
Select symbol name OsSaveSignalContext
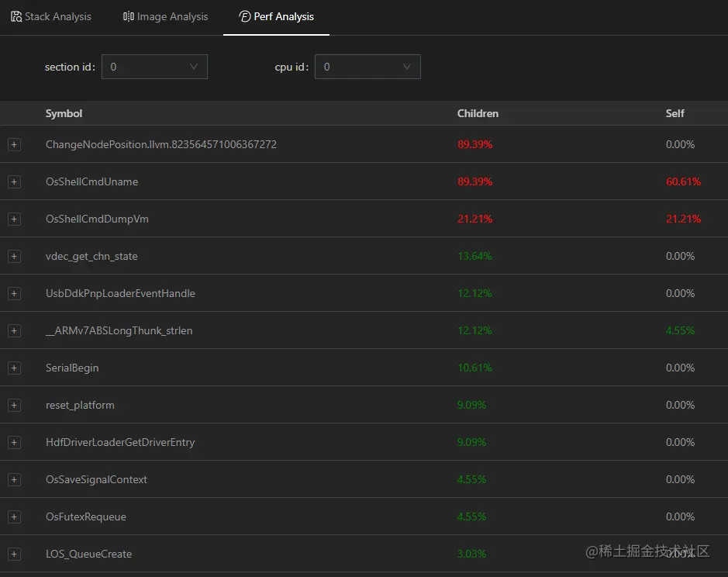click(96, 479)
